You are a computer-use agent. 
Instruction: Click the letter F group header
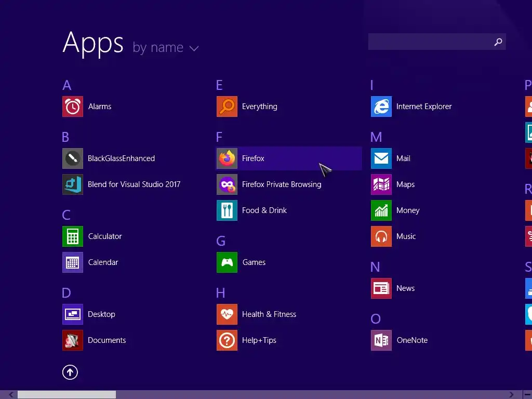tap(219, 137)
